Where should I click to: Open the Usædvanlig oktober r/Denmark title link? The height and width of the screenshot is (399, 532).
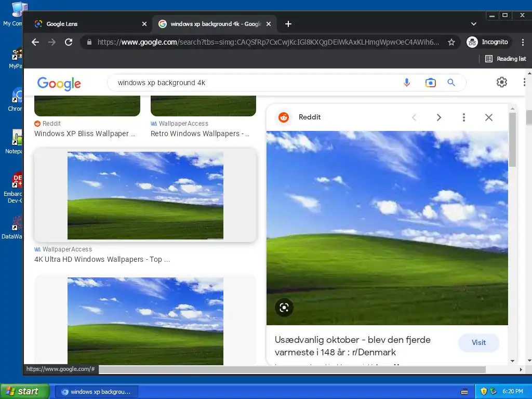[353, 346]
